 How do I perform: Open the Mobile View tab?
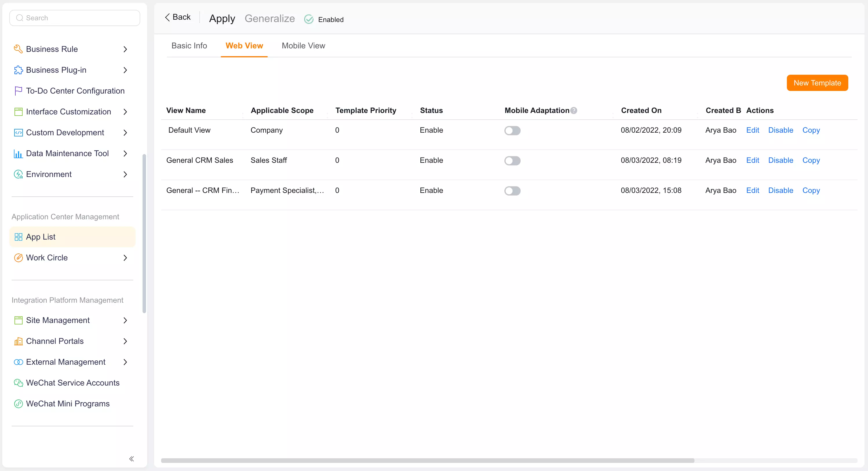[303, 46]
